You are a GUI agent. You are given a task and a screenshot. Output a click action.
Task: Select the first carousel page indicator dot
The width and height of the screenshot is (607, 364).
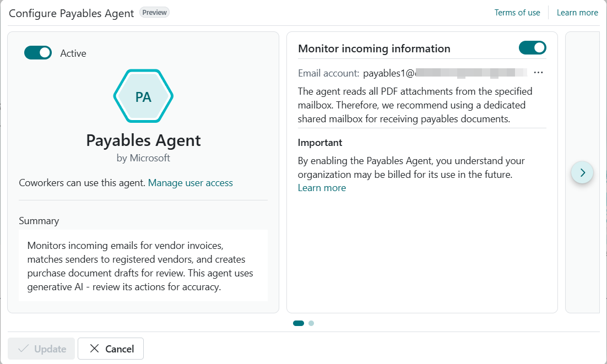click(298, 323)
